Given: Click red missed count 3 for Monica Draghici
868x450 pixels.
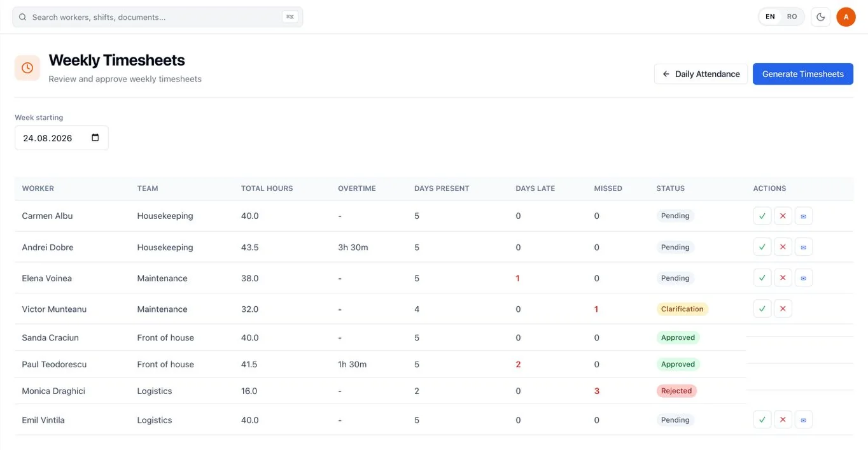Looking at the screenshot, I should pos(597,391).
